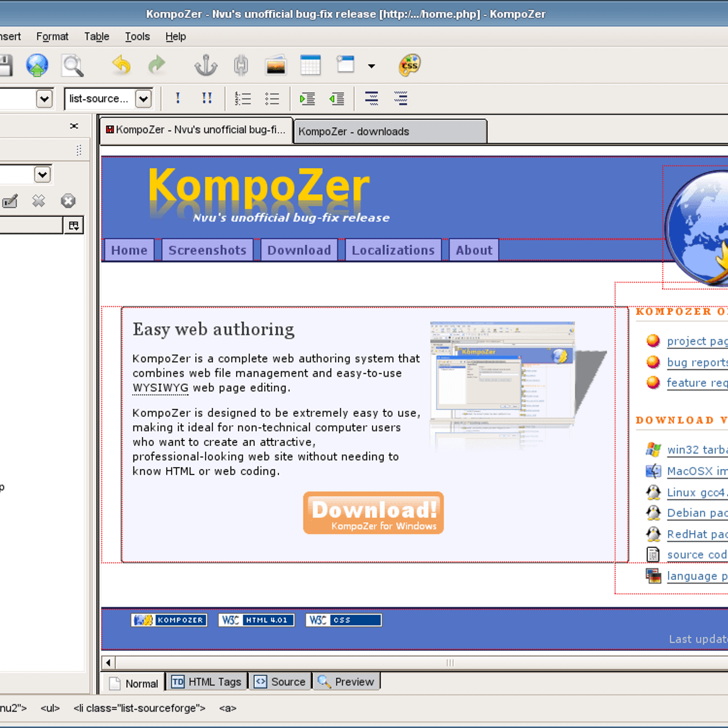Open the Format menu
The width and height of the screenshot is (728, 728).
click(x=52, y=36)
